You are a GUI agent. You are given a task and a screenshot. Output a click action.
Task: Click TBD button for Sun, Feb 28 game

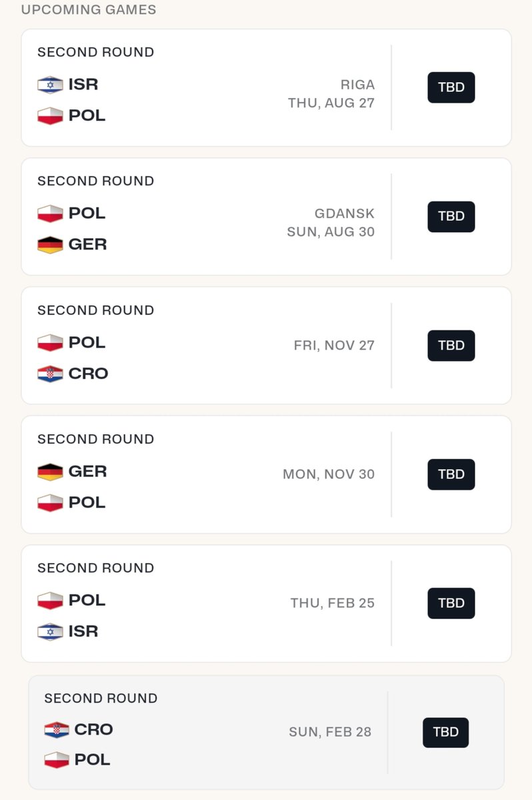click(445, 732)
